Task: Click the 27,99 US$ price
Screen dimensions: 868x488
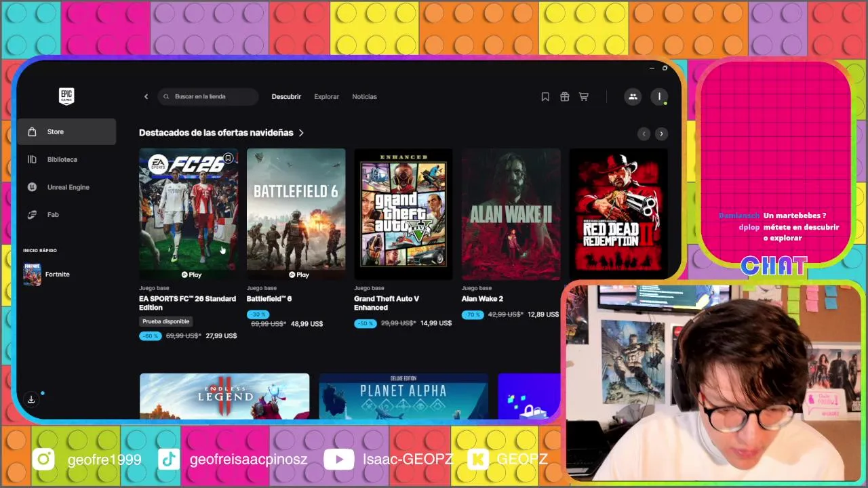Action: pyautogui.click(x=222, y=336)
